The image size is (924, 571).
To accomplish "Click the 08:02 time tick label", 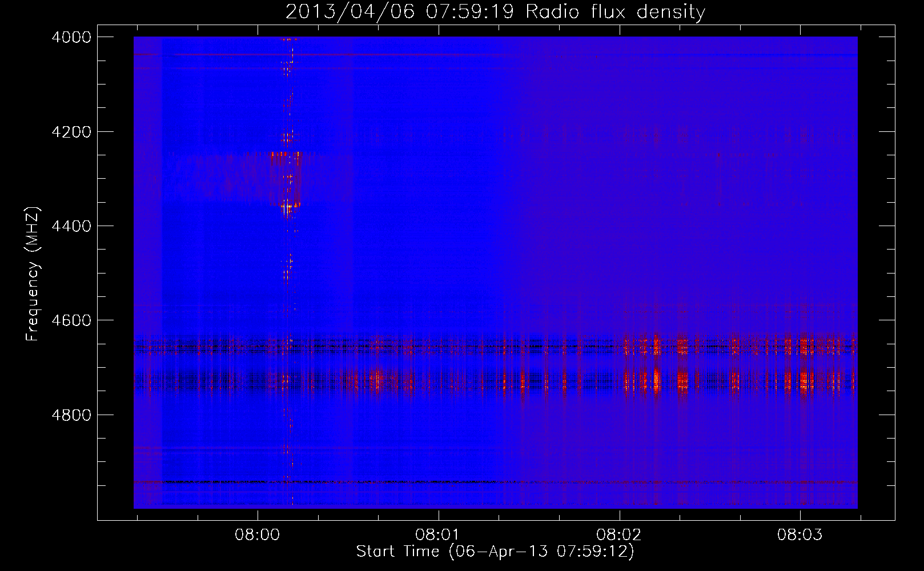I will coord(619,535).
